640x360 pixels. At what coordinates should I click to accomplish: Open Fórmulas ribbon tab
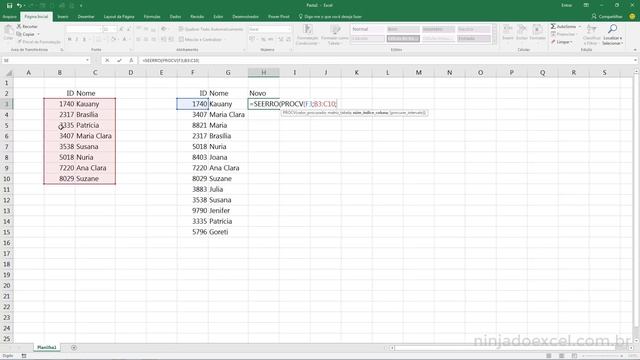coord(152,16)
